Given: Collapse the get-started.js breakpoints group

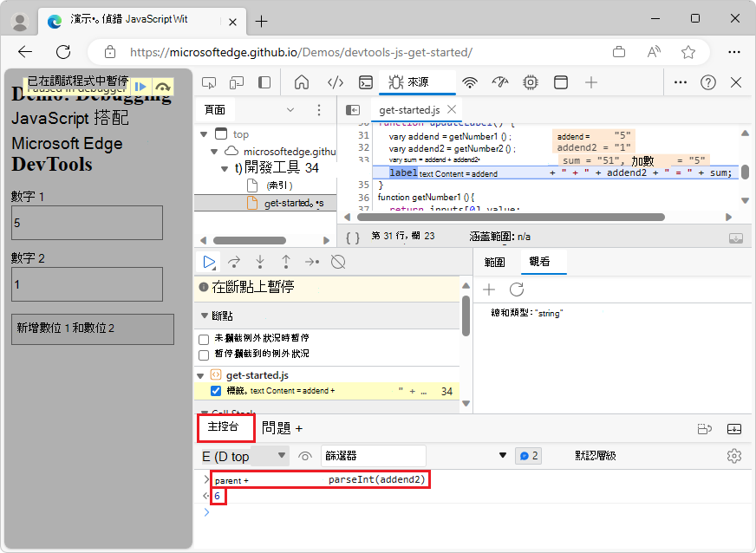Looking at the screenshot, I should 200,374.
